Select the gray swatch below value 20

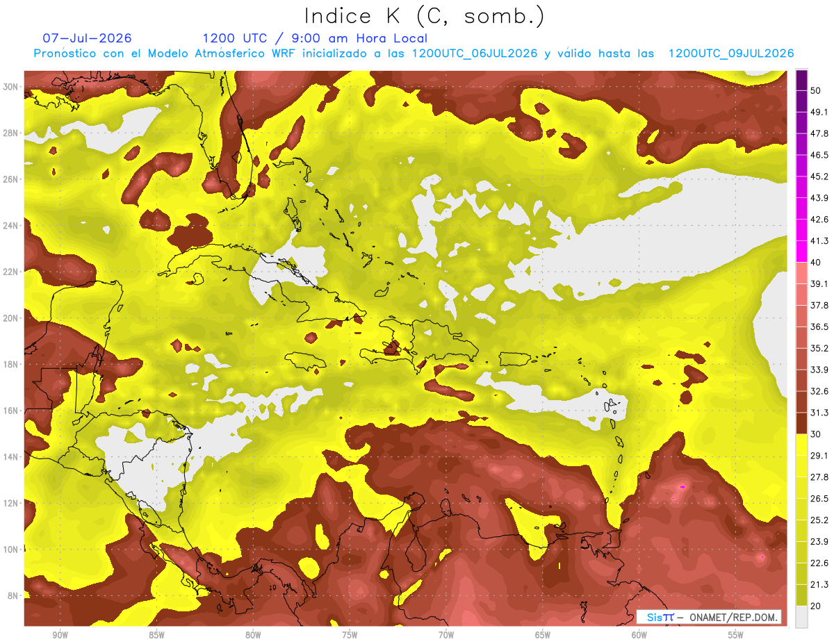click(802, 617)
